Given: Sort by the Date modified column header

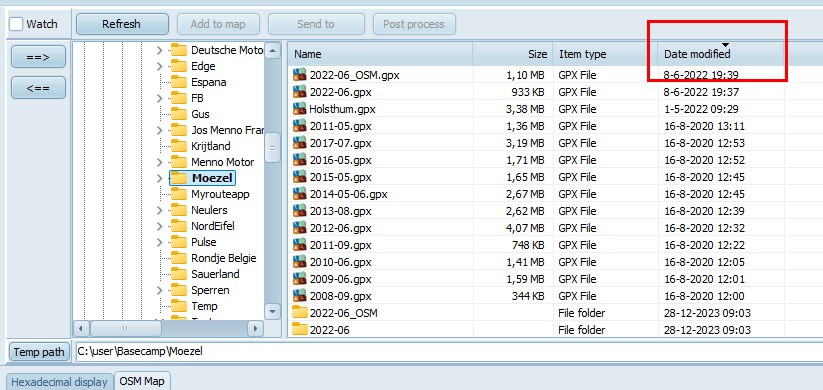Looking at the screenshot, I should pos(721,54).
